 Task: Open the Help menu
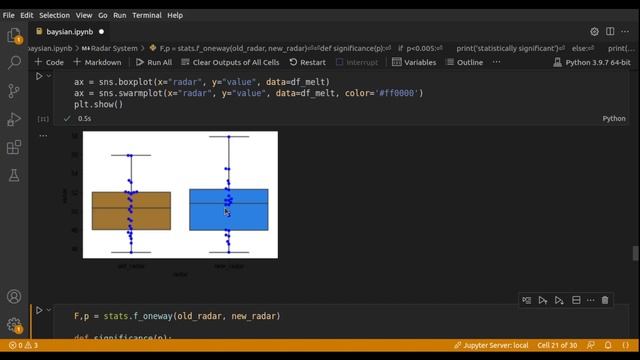175,15
